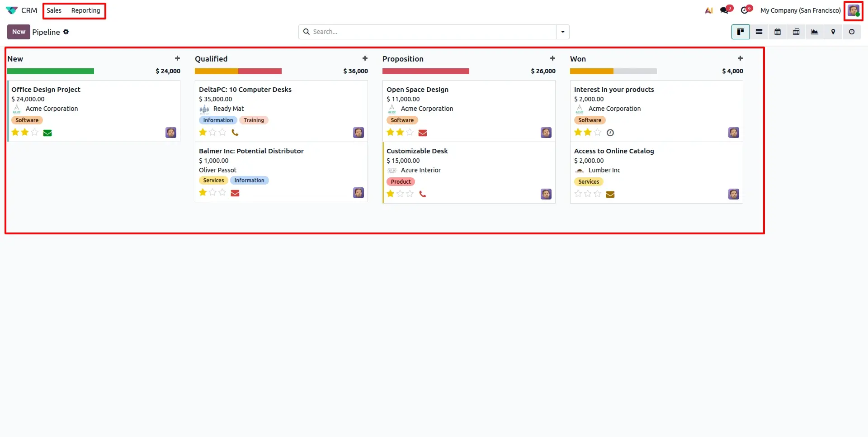
Task: Set third priority star on Interest in your products
Action: pos(597,132)
